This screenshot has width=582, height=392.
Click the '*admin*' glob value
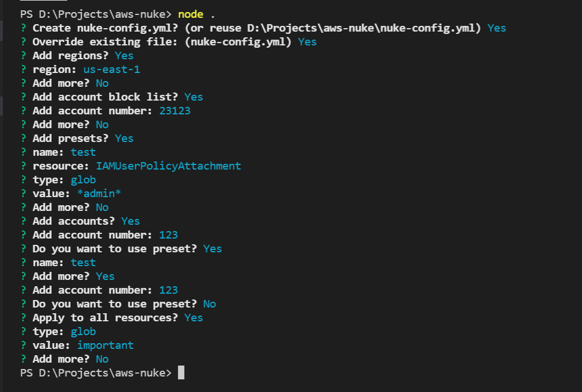99,194
